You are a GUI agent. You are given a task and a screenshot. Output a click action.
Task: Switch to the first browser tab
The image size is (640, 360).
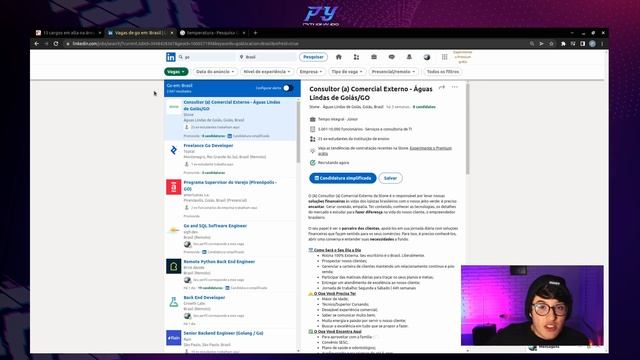(68, 33)
